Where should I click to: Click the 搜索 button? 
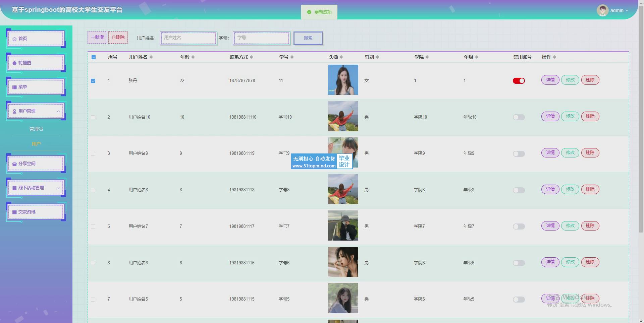click(308, 38)
